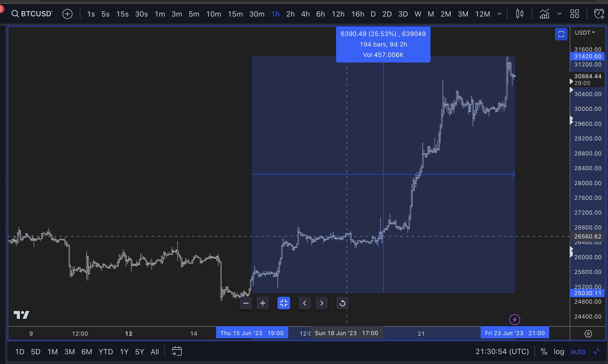Click the 31420.60 price label
Viewport: 608px width, 364px height.
pos(587,56)
